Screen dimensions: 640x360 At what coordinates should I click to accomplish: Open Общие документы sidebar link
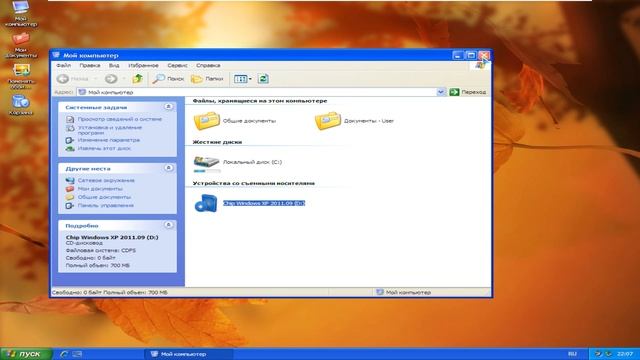[104, 197]
